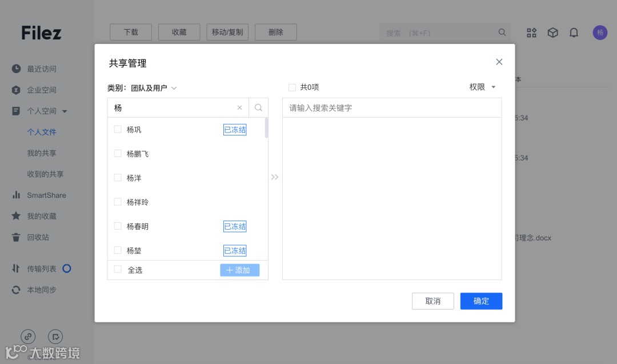Open 收到的共享 in the sidebar
The height and width of the screenshot is (364, 617).
45,174
